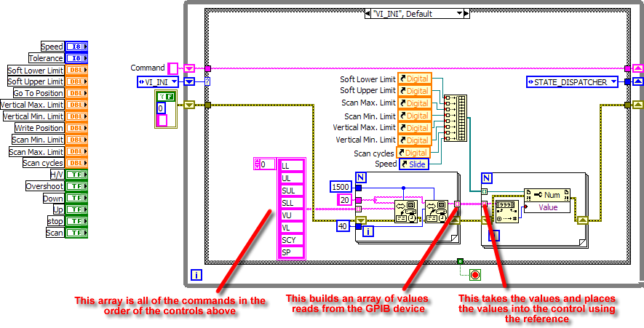Click the error code 0 constant
The width and height of the screenshot is (644, 328).
[x=162, y=108]
